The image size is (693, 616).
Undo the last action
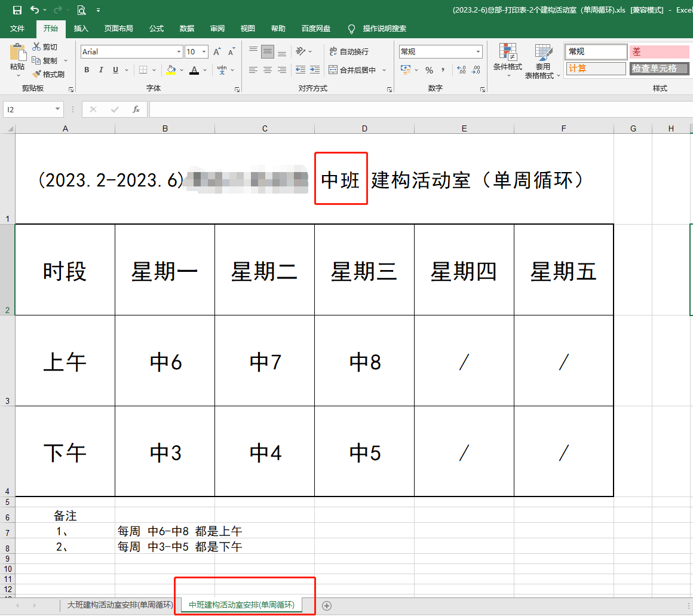tap(35, 10)
